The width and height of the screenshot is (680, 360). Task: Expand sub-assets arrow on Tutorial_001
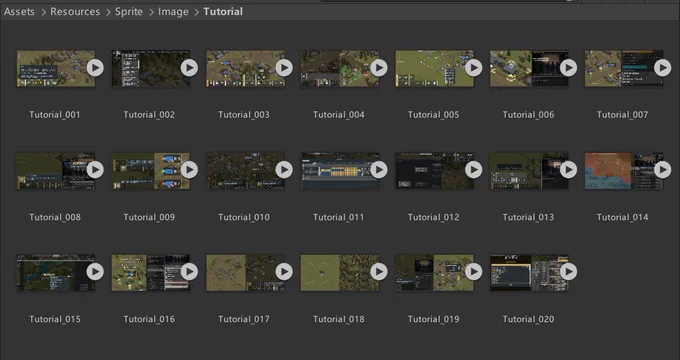point(95,68)
